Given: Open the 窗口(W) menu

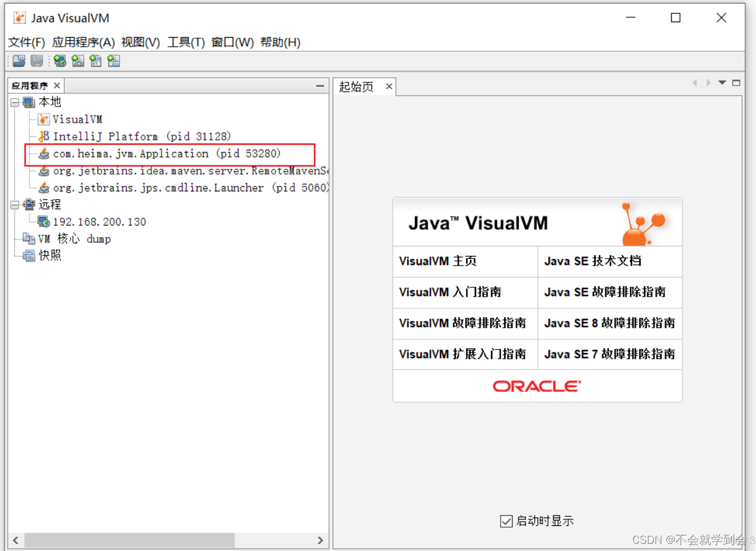Looking at the screenshot, I should [233, 42].
